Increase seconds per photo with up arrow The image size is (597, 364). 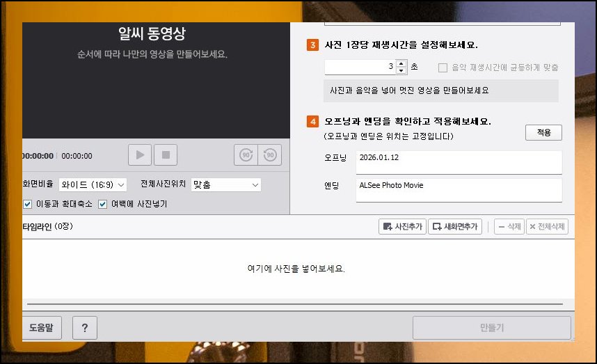click(401, 63)
